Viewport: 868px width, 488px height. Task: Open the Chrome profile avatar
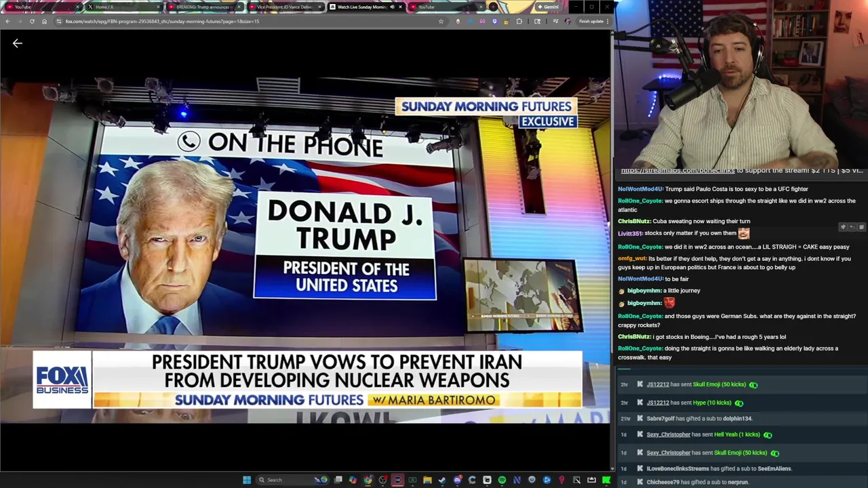(568, 21)
